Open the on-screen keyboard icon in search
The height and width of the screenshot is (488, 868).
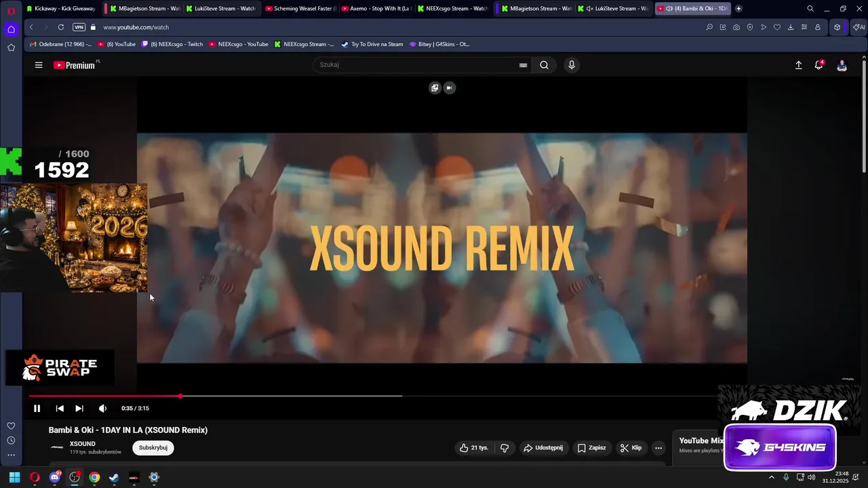tap(523, 65)
